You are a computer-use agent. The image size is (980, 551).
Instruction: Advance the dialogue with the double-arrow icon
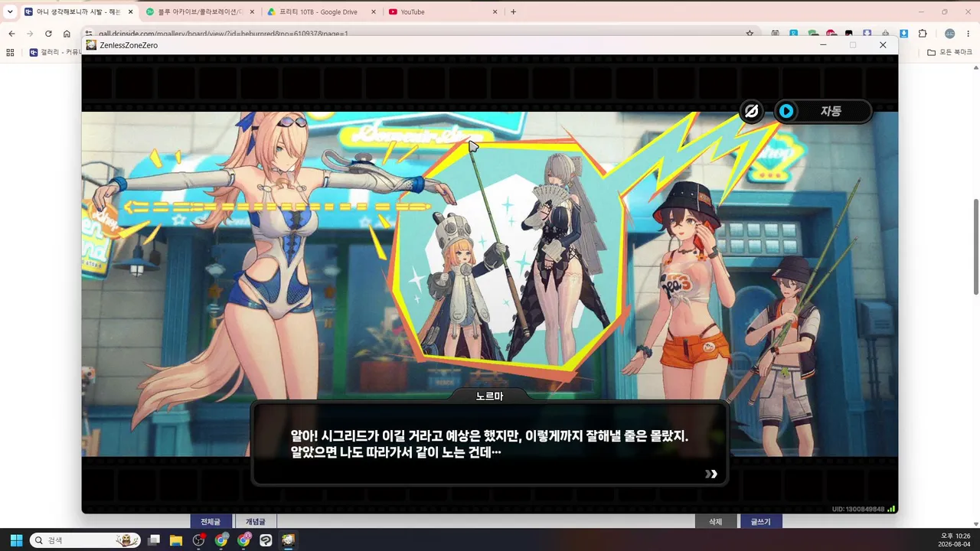click(x=712, y=474)
